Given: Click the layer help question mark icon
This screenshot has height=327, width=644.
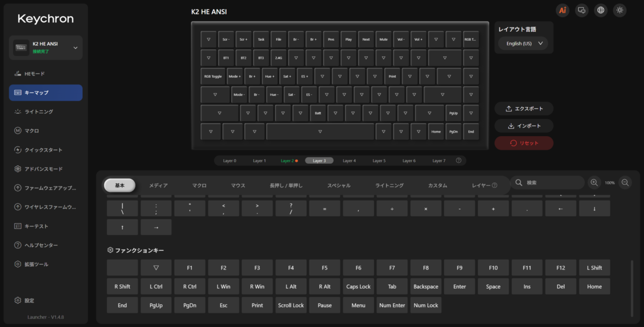Looking at the screenshot, I should [458, 161].
